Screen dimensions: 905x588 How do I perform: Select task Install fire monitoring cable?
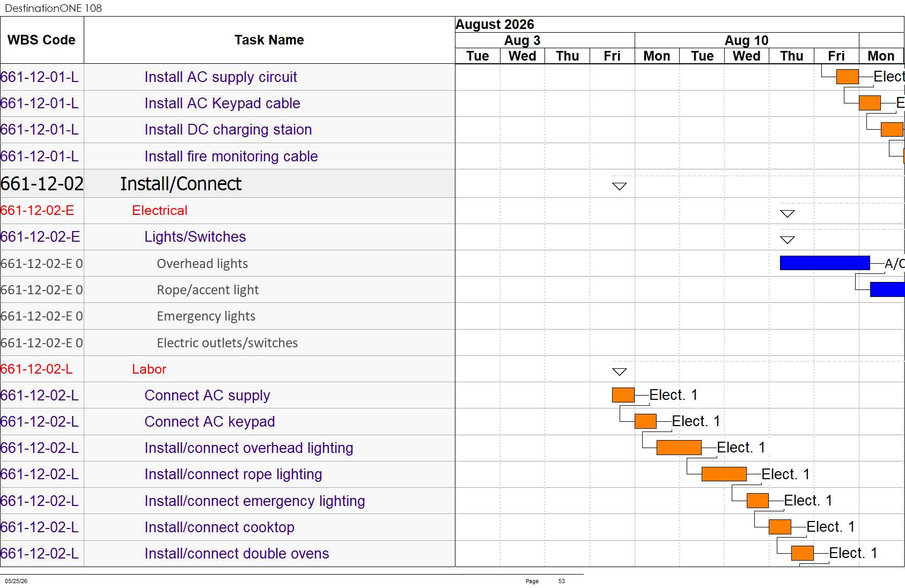231,157
